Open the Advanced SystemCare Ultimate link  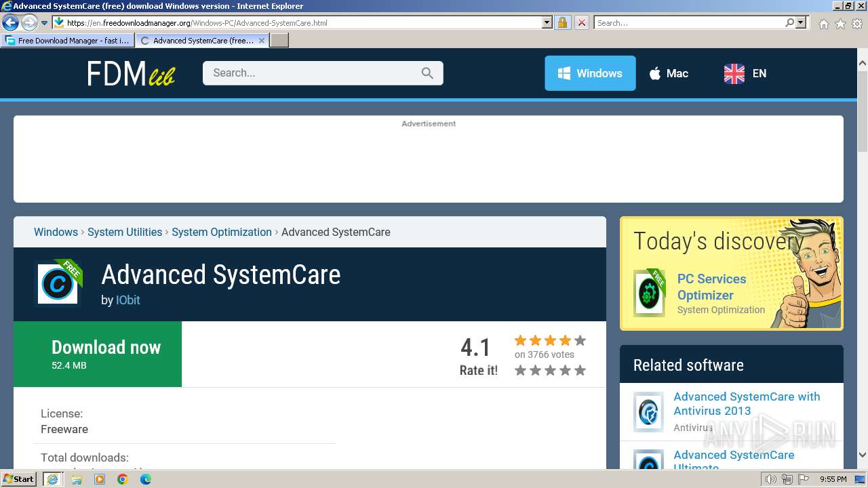[734, 460]
